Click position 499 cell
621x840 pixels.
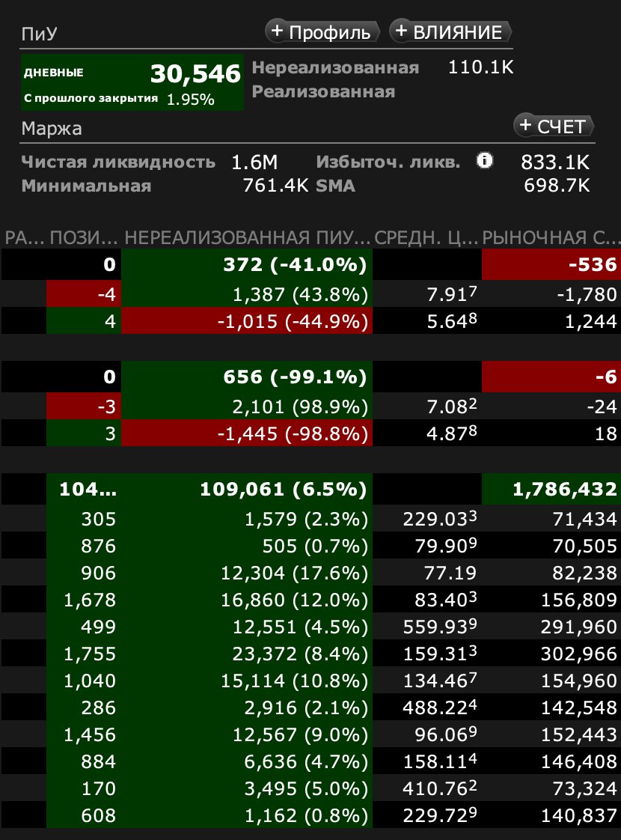[x=84, y=626]
